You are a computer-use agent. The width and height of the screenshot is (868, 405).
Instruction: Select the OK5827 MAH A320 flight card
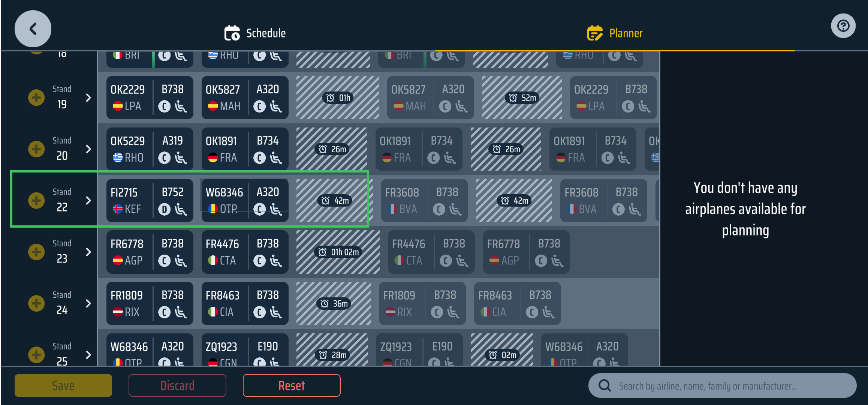[x=245, y=97]
